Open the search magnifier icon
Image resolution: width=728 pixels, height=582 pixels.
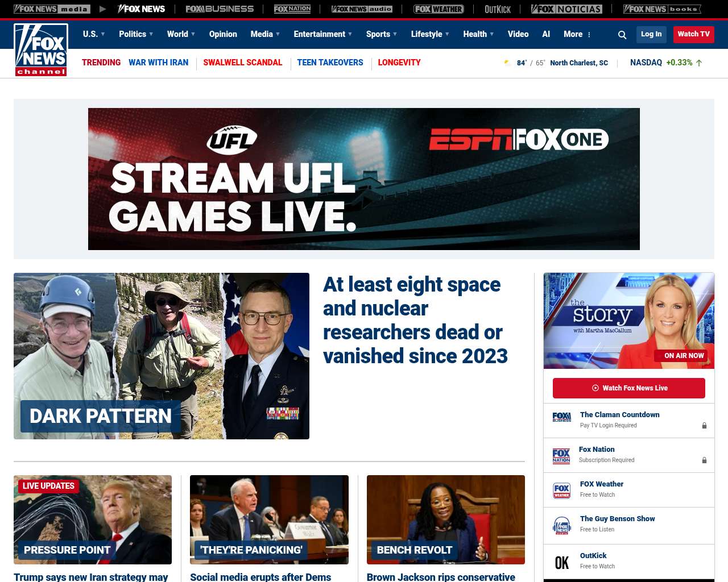pos(622,35)
